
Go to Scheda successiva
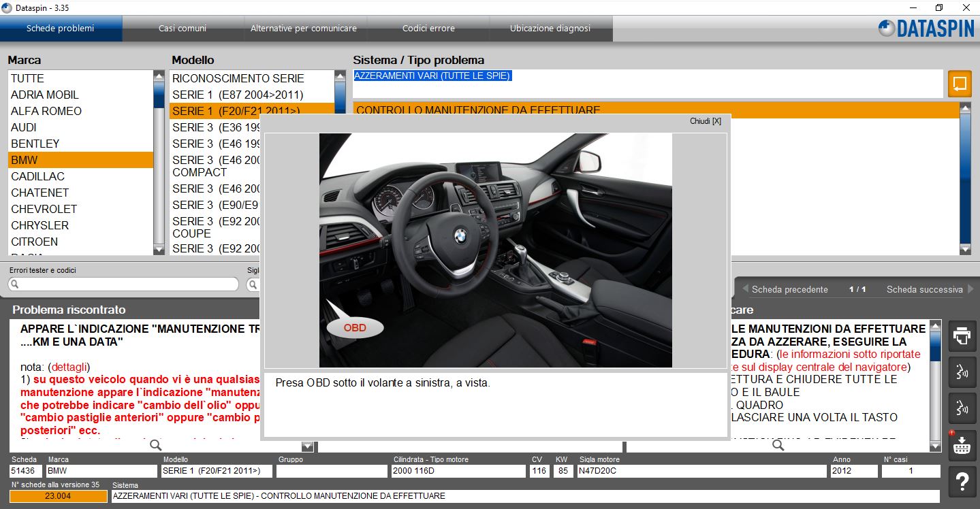[x=925, y=289]
